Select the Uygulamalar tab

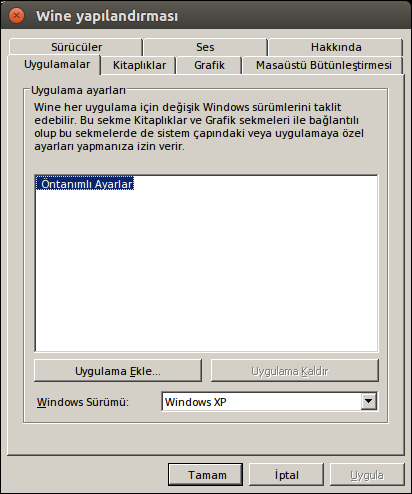pos(57,64)
